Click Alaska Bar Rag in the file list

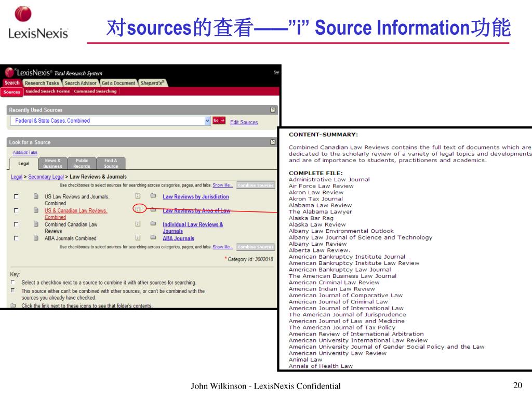tap(311, 218)
